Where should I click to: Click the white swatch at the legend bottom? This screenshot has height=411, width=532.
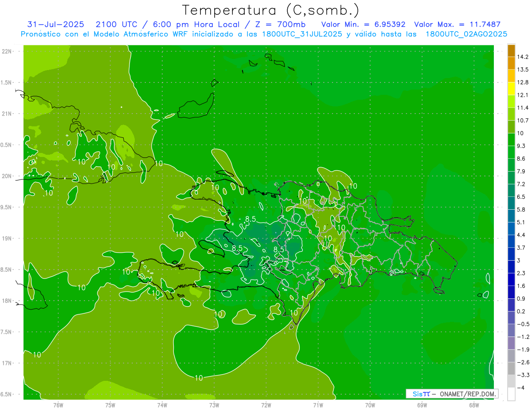[x=511, y=394]
